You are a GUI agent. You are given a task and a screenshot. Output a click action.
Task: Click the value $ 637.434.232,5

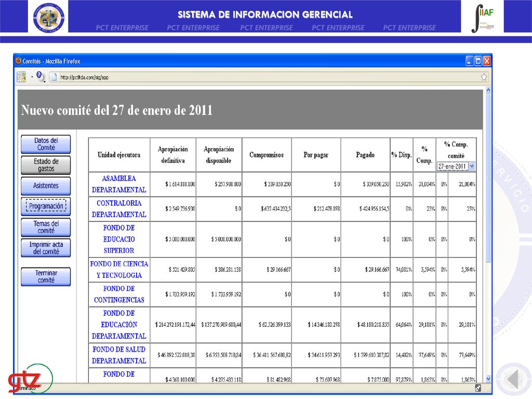276,209
